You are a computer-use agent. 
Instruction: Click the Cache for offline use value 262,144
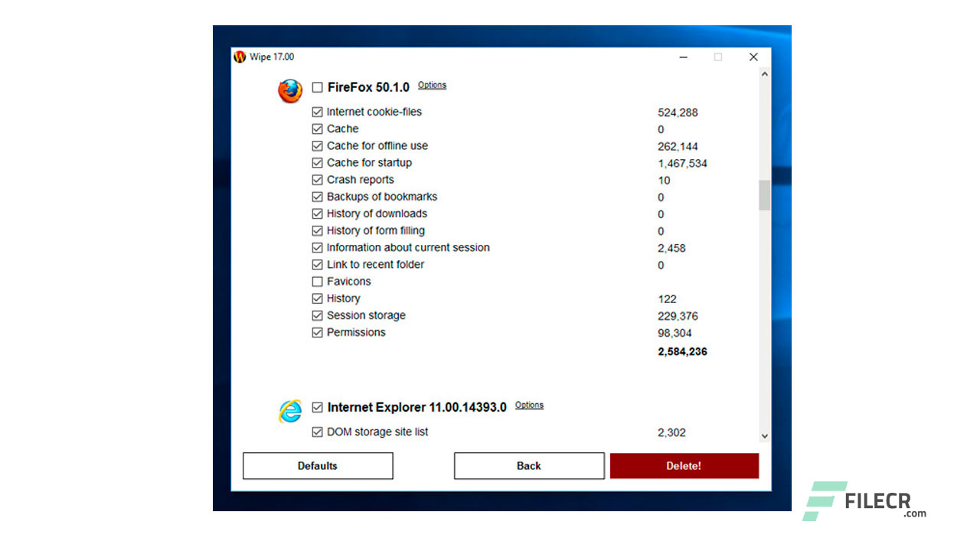[x=678, y=146]
